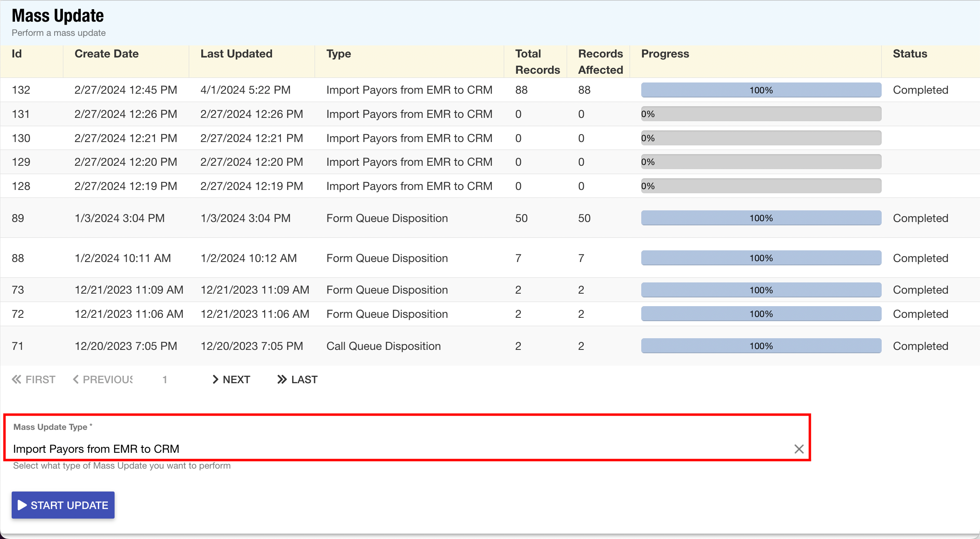Screen dimensions: 980x539
Task: Click the double-chevron icon beside FIRST
Action: (x=17, y=379)
